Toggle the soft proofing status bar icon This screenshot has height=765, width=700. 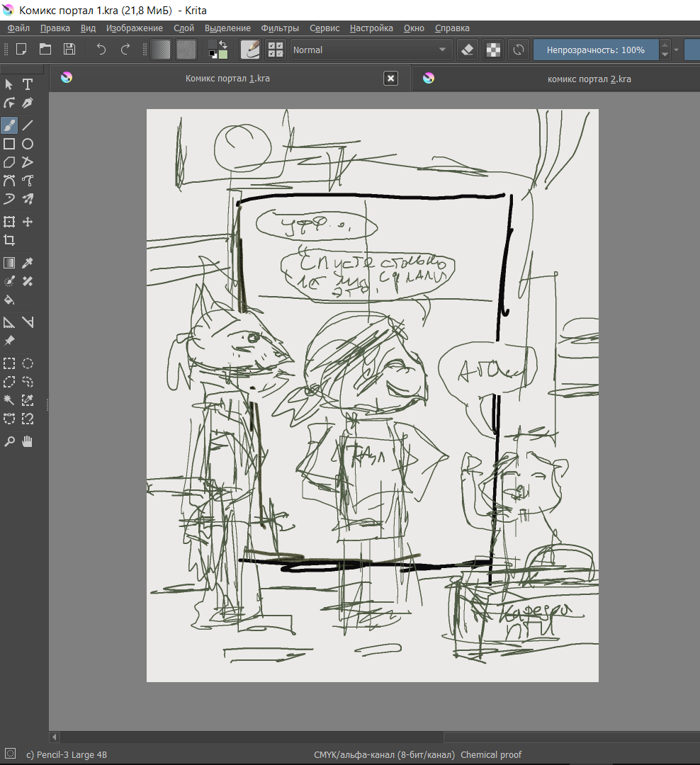10,754
